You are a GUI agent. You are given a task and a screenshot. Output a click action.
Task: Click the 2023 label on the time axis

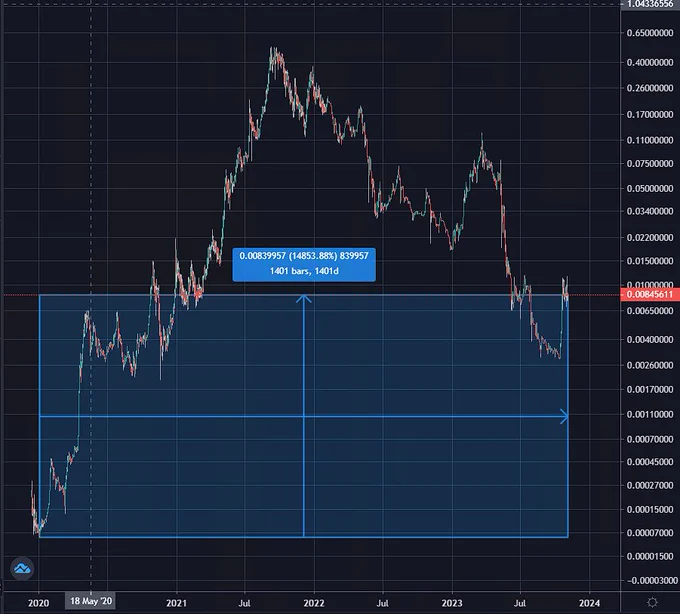(x=452, y=603)
